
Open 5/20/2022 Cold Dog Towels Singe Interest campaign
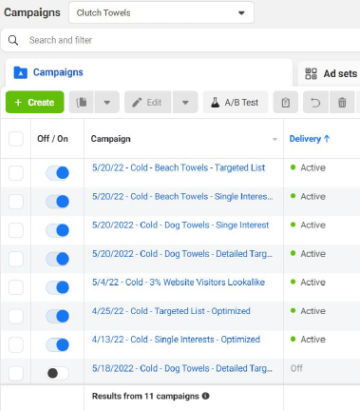180,225
